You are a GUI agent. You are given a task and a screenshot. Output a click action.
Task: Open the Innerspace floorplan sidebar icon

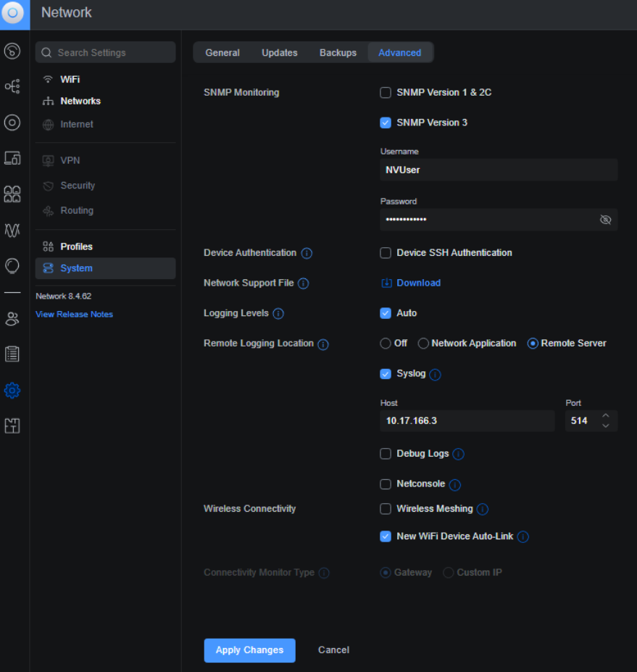[12, 426]
